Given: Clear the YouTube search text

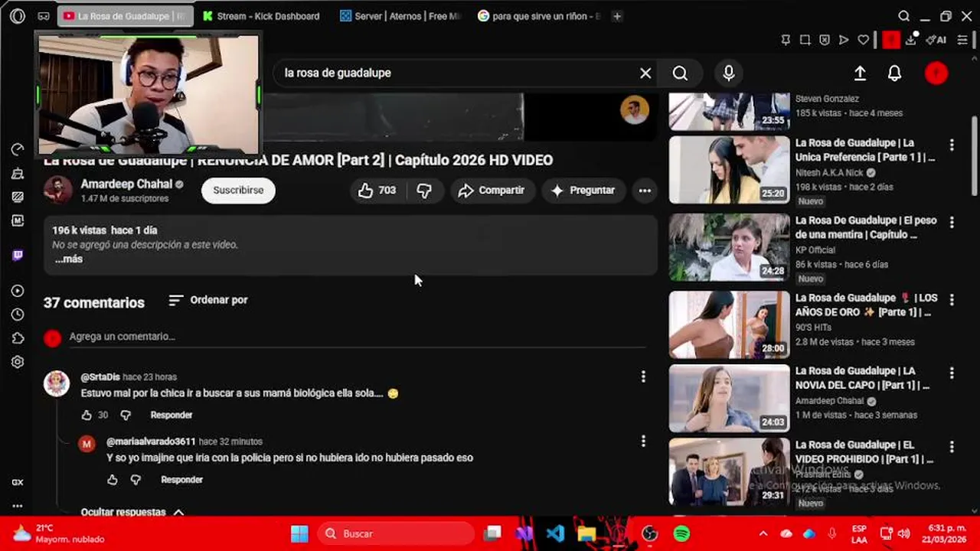Looking at the screenshot, I should pos(645,73).
